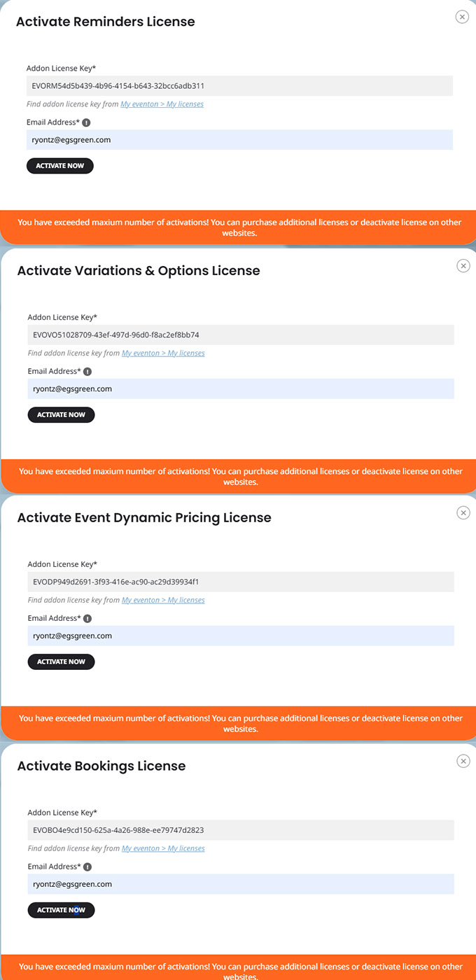Close the Activate Bookings License dialog
Screen dimensions: 476x980
pyautogui.click(x=463, y=761)
